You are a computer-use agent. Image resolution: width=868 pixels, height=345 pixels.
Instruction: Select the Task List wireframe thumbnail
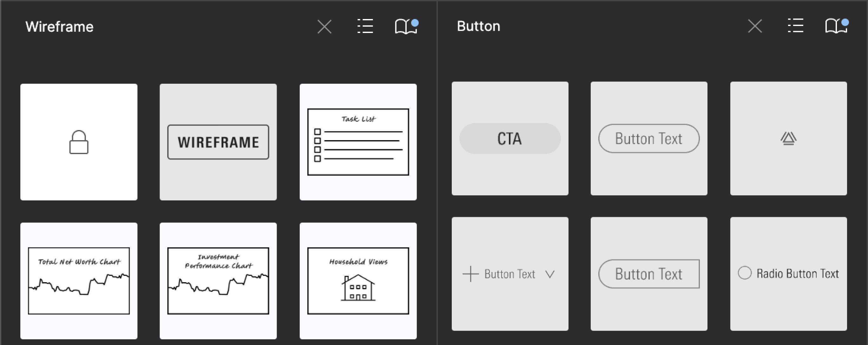click(x=358, y=142)
